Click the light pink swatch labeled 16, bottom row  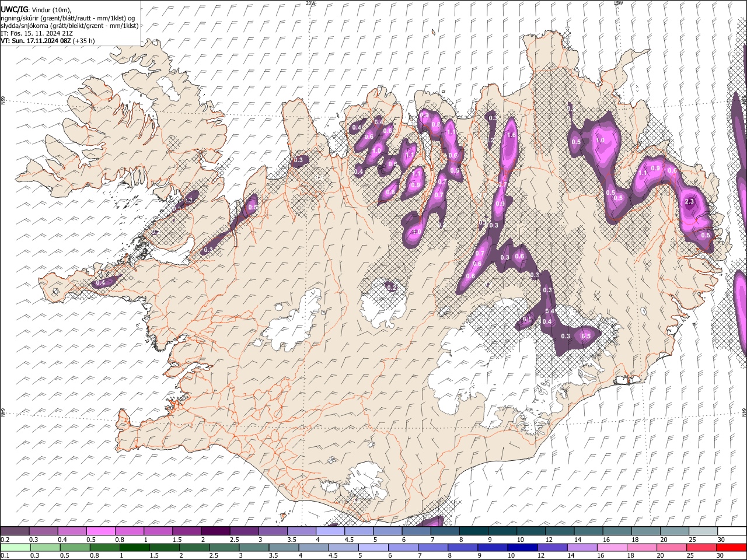tap(612, 547)
